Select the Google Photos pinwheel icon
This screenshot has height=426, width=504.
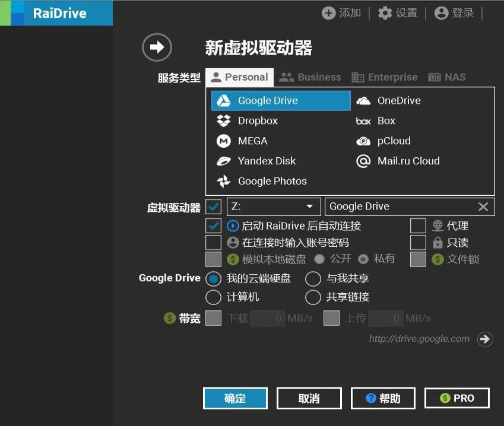point(223,181)
